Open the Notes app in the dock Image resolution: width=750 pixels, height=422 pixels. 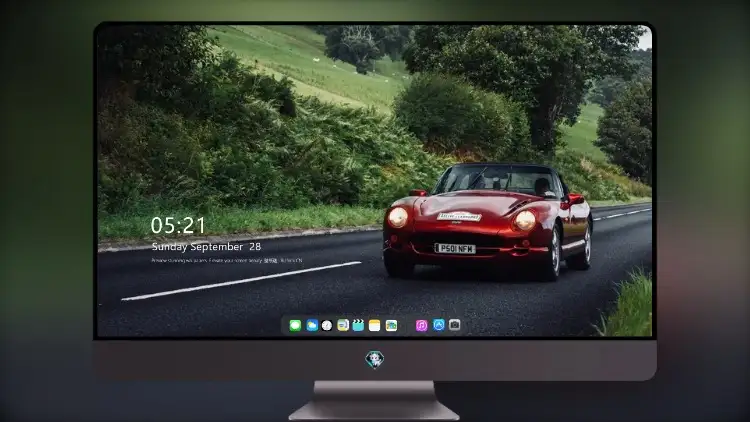click(375, 326)
